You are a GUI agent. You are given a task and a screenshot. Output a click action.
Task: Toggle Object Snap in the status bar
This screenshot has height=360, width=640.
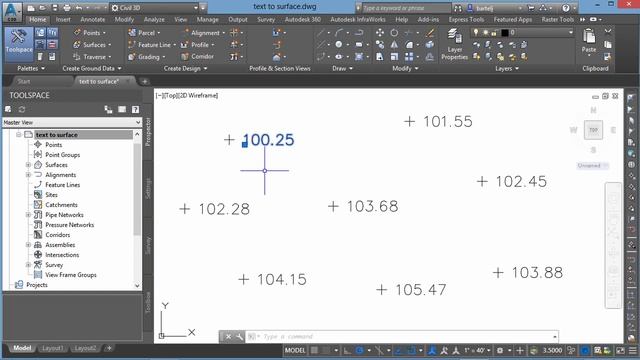[x=411, y=350]
